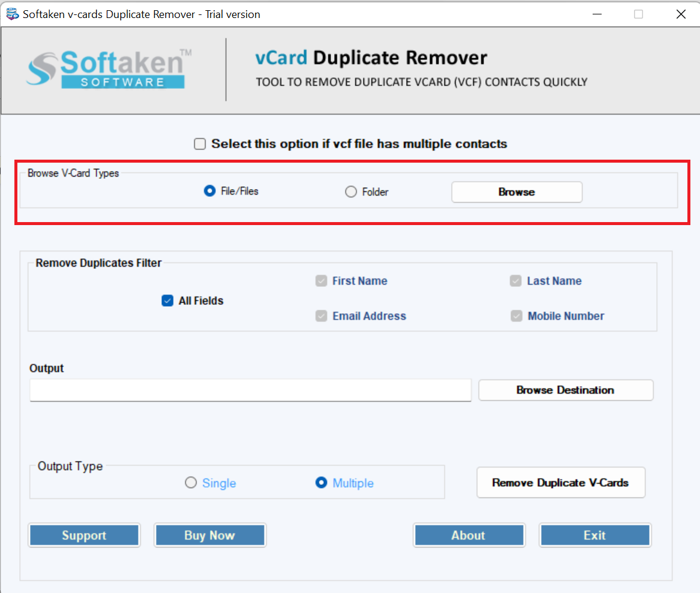Screen dimensions: 700x593
Task: Close the Duplicate Remover window
Action: pyautogui.click(x=680, y=14)
